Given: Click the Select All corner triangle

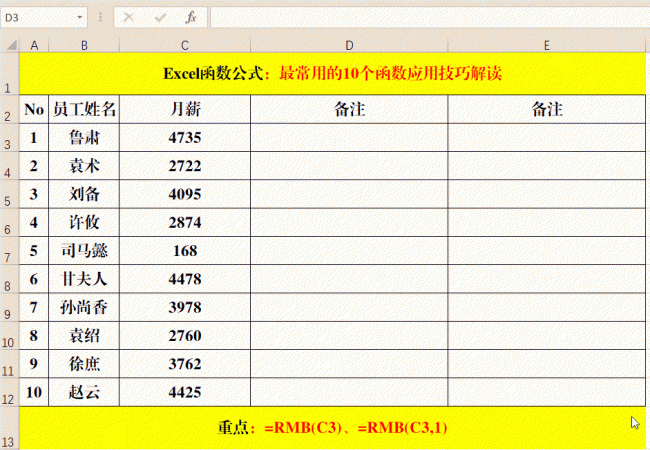Looking at the screenshot, I should (x=10, y=45).
